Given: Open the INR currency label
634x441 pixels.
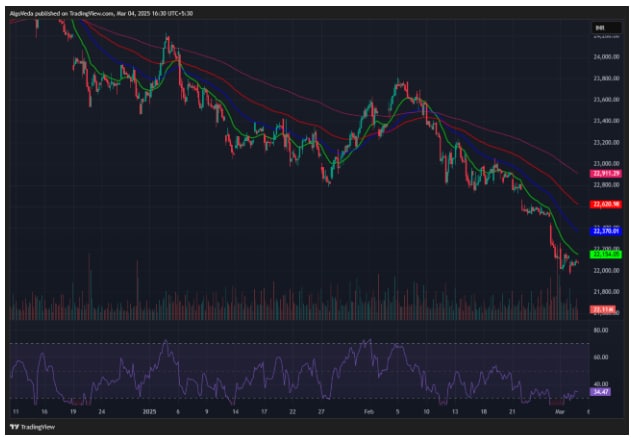Looking at the screenshot, I should click(606, 27).
